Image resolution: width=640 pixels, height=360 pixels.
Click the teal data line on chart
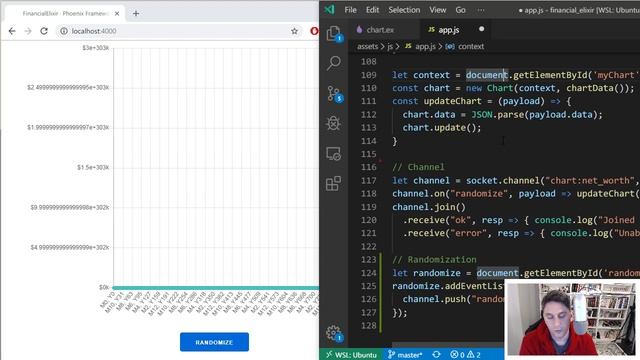click(216, 288)
